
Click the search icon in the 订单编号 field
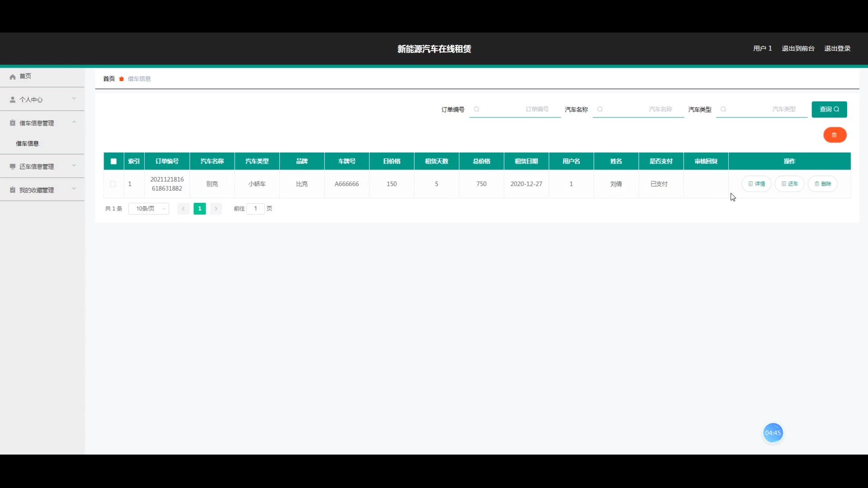tap(476, 109)
